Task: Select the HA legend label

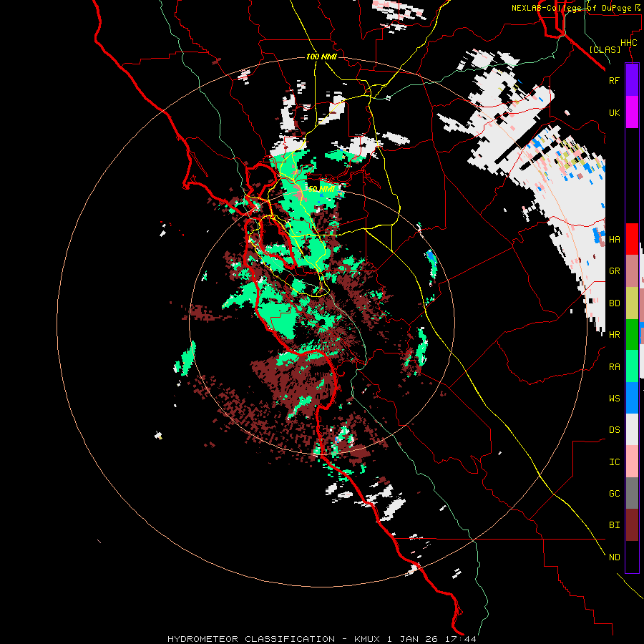Action: pyautogui.click(x=615, y=239)
